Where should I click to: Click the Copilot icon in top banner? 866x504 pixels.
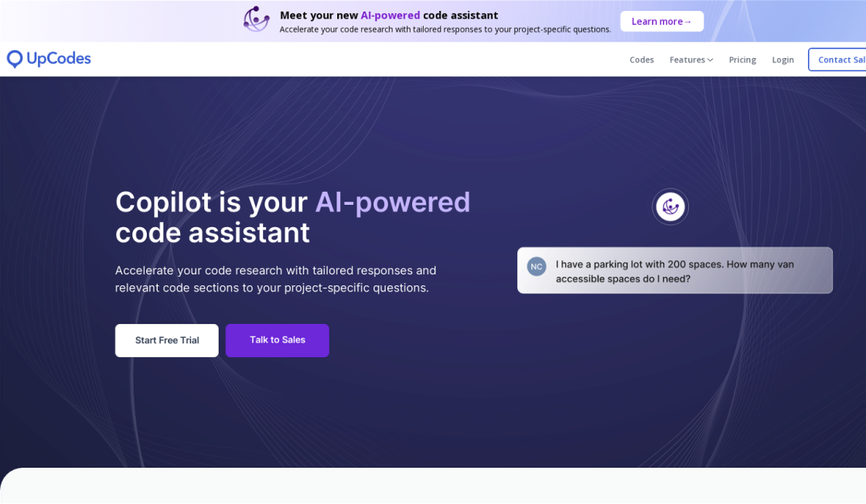click(257, 19)
